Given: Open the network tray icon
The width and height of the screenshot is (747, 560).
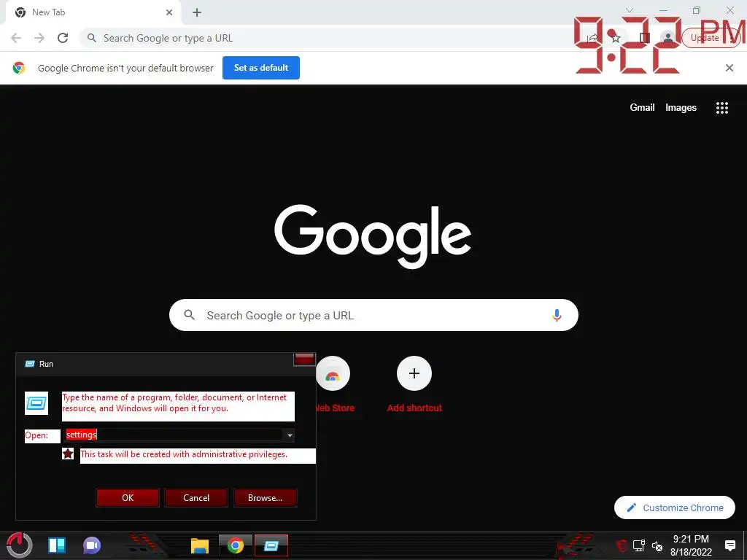Looking at the screenshot, I should coord(639,545).
